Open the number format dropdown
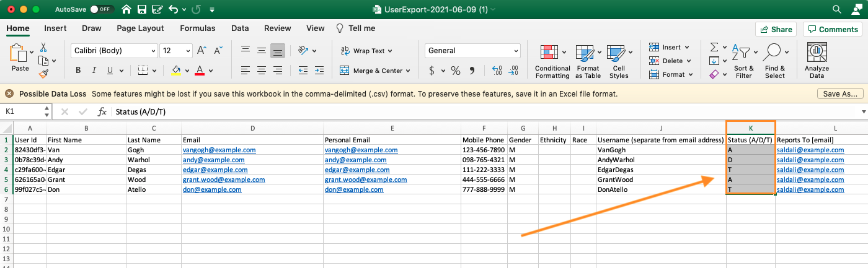Image resolution: width=868 pixels, height=268 pixels. 472,51
